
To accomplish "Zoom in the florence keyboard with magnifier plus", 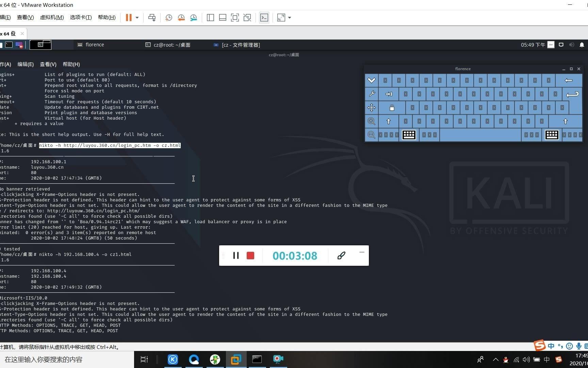I will pyautogui.click(x=372, y=121).
